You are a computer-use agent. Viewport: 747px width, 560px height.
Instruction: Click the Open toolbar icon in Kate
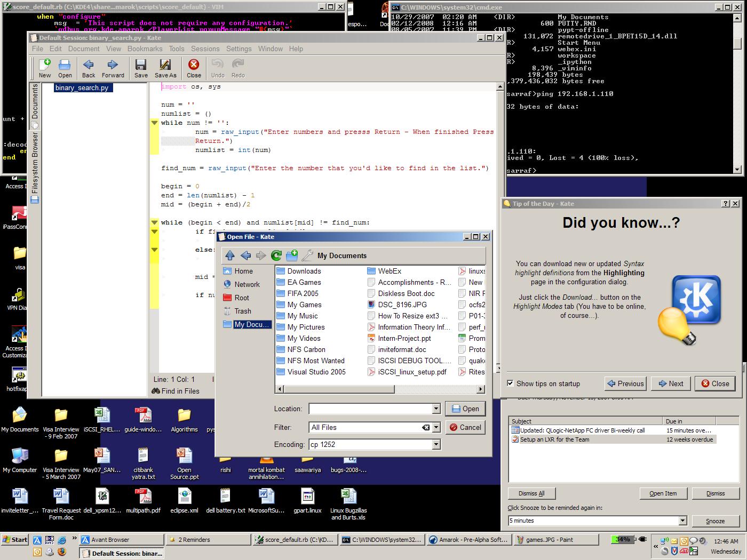[65, 68]
